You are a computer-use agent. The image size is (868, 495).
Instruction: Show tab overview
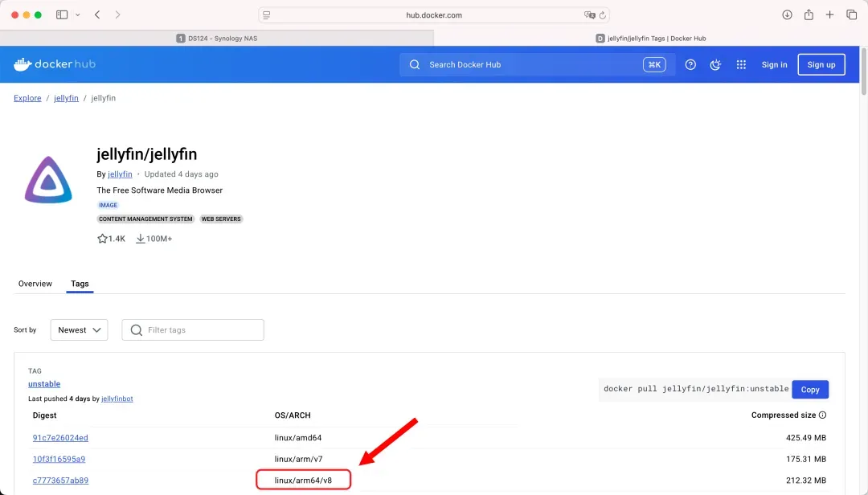(851, 15)
